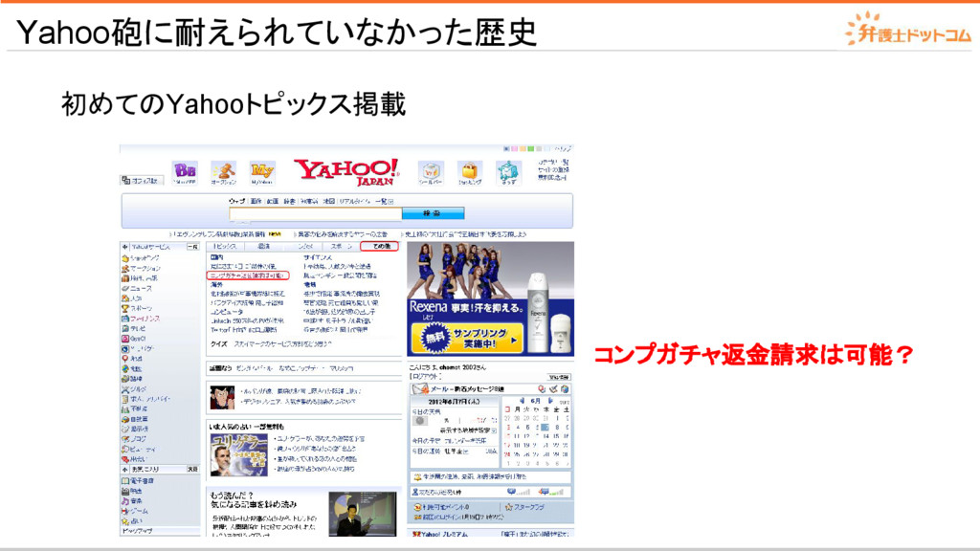
Task: Open ショッピング in the services sidebar
Action: point(142,258)
